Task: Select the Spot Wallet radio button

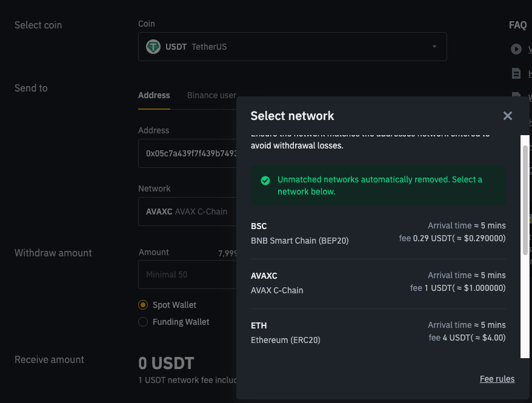Action: [143, 305]
